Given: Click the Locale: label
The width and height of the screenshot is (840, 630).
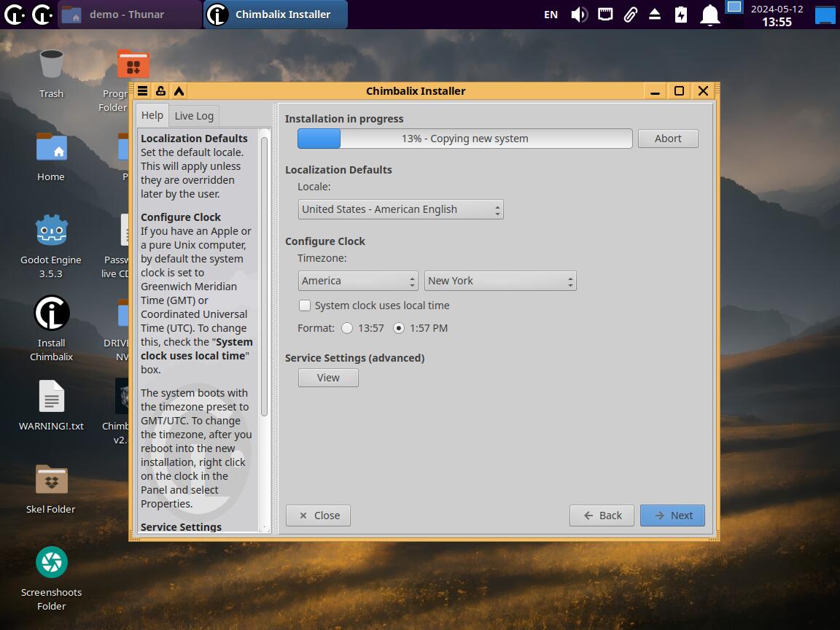Looking at the screenshot, I should tap(314, 187).
